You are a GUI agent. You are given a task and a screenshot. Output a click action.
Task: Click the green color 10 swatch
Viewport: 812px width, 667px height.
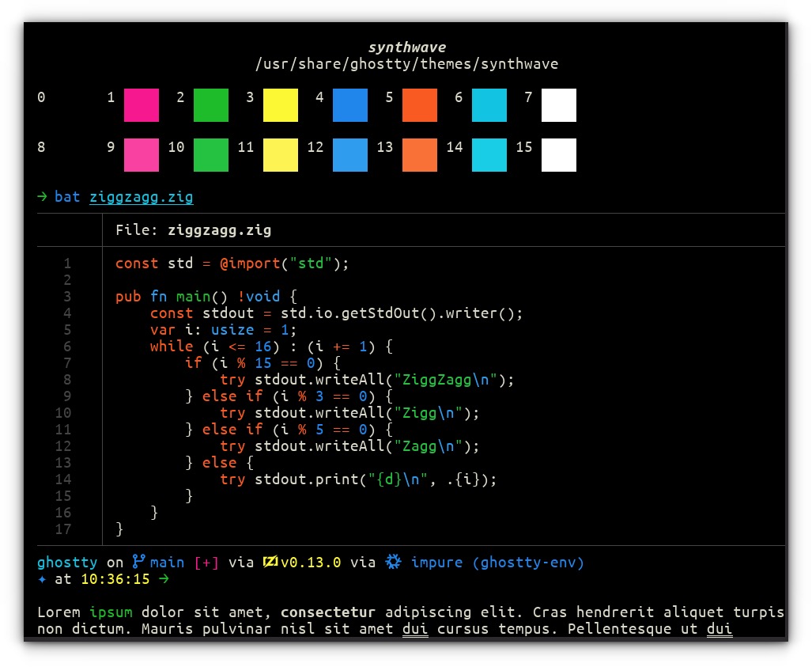pos(211,155)
